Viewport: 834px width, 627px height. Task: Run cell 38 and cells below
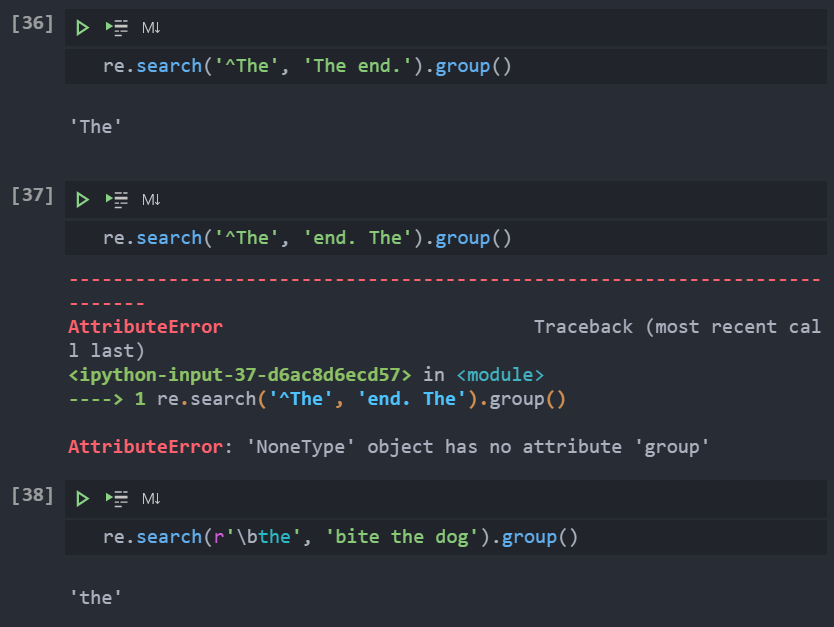coord(116,498)
